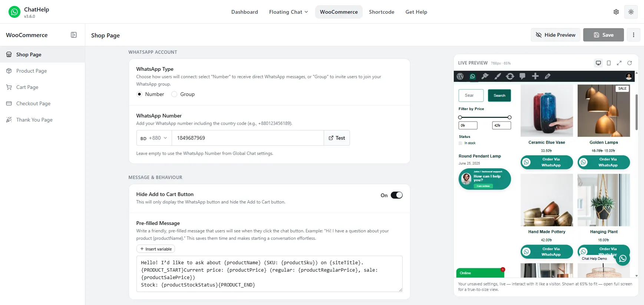Go to Get Help

416,12
